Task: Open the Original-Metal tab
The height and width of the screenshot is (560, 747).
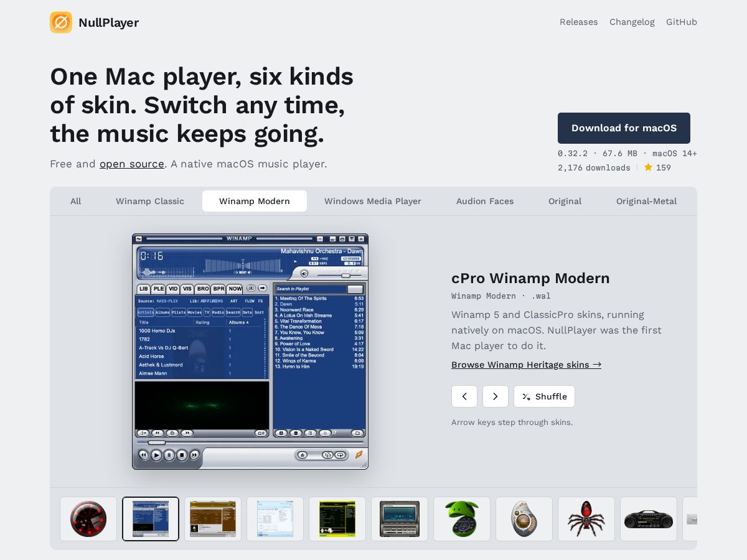Action: coord(647,201)
